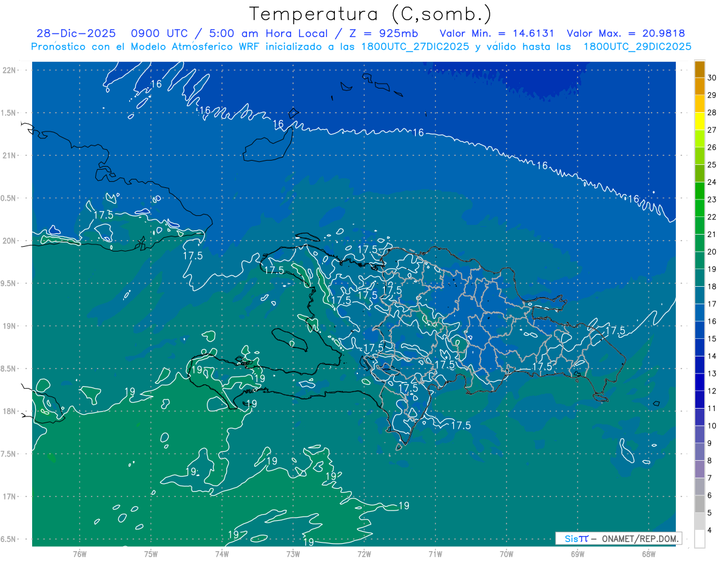Select the Valor Max. = 20.9818 text
The height and width of the screenshot is (562, 728).
625,34
